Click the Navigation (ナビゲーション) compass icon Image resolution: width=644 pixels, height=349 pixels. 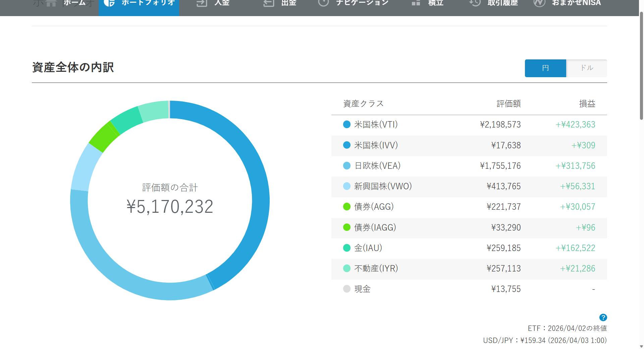coord(323,3)
